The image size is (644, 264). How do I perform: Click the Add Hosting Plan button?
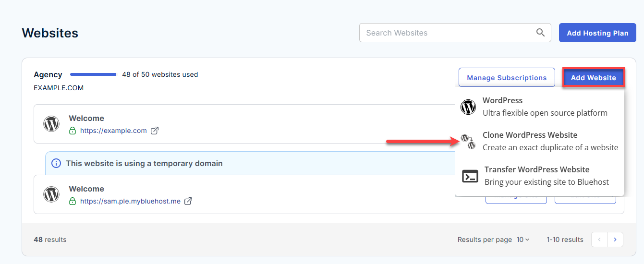pos(597,33)
